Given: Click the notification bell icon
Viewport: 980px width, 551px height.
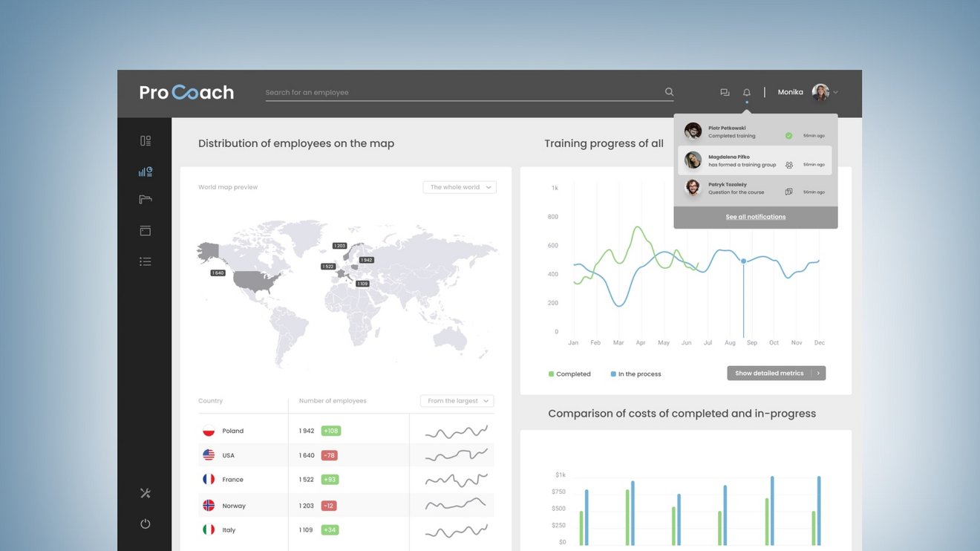Looking at the screenshot, I should tap(747, 93).
